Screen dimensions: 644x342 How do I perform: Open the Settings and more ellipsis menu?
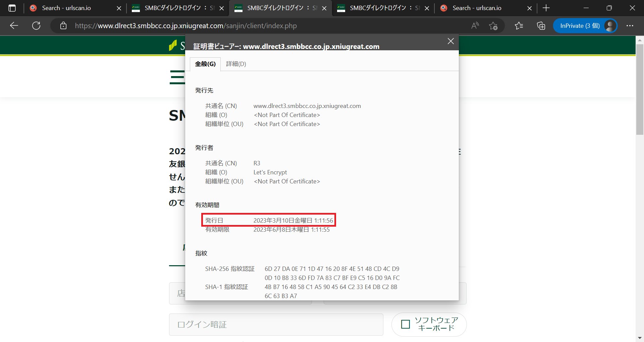tap(630, 25)
